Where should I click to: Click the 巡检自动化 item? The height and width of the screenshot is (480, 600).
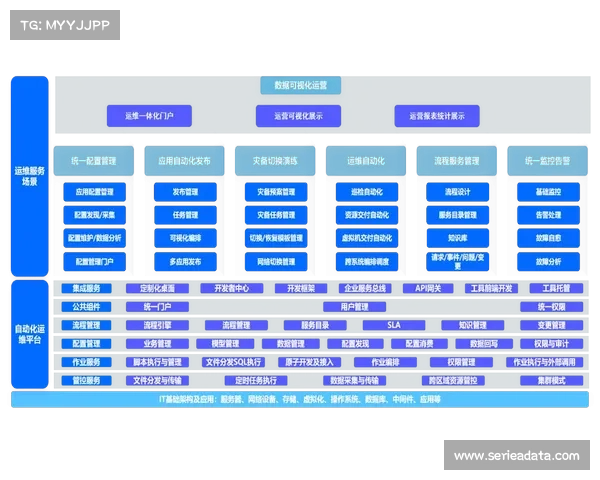[366, 191]
